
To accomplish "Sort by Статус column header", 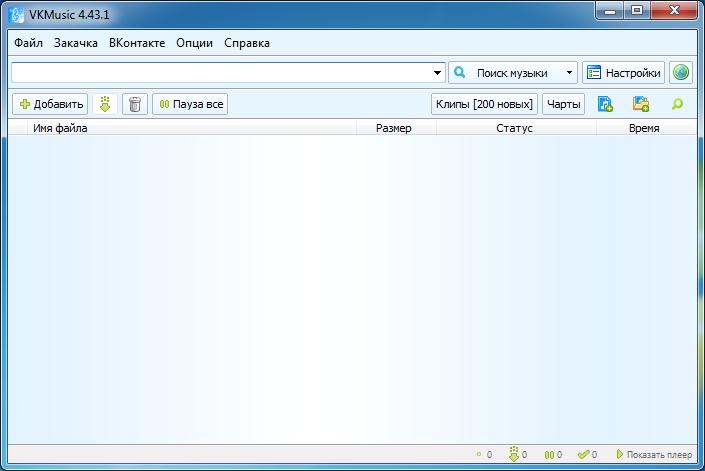I will click(x=516, y=128).
